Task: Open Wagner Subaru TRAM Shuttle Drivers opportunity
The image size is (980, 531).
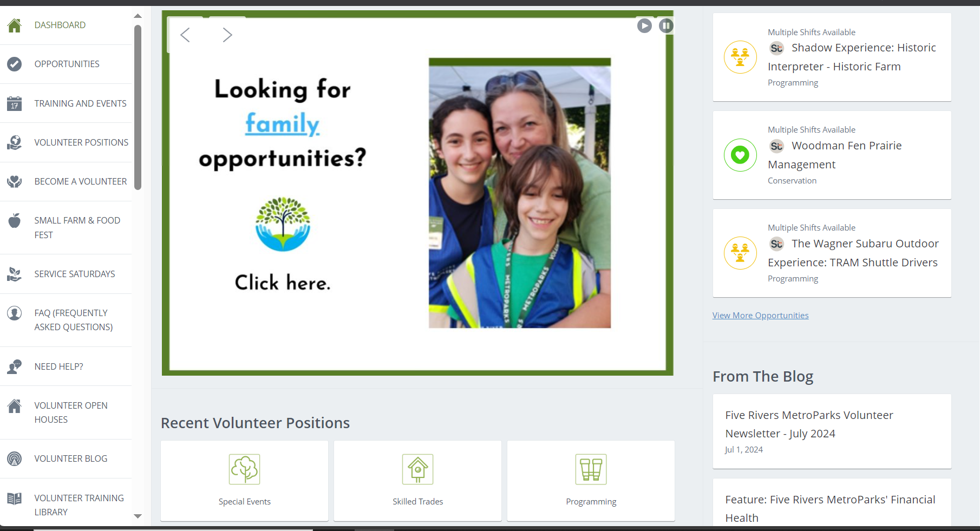Action: pos(832,253)
